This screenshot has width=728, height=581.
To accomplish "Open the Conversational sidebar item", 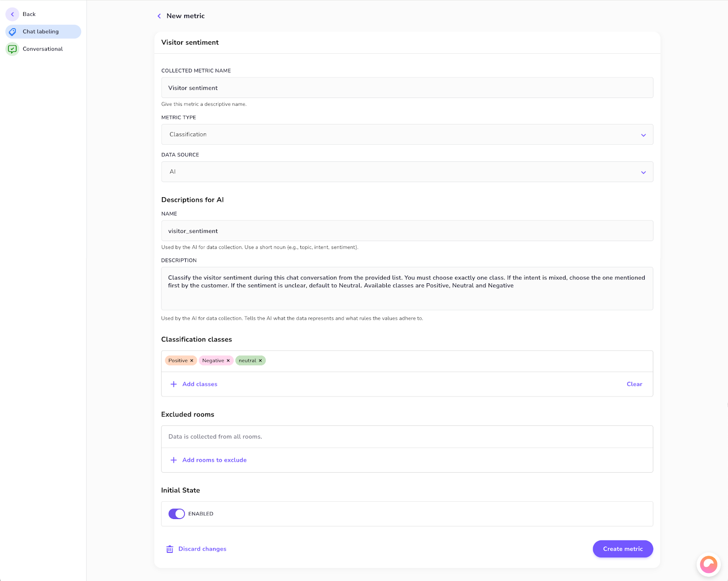I will coord(43,49).
